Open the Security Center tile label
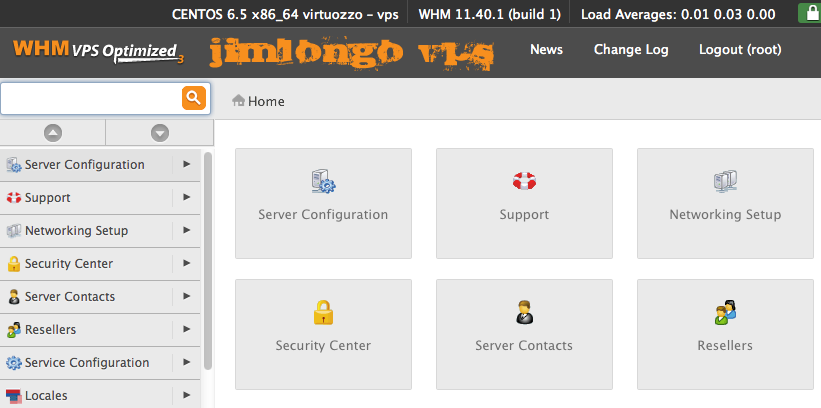Screen dimensions: 821x408 click(x=323, y=346)
